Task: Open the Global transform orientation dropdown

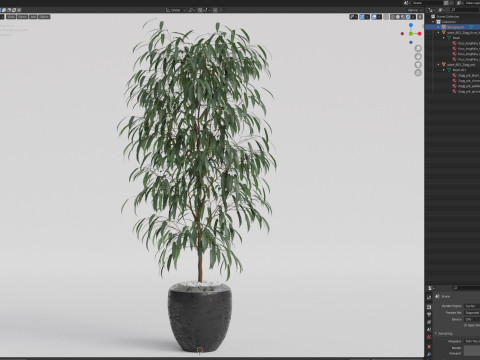Action: pos(176,10)
